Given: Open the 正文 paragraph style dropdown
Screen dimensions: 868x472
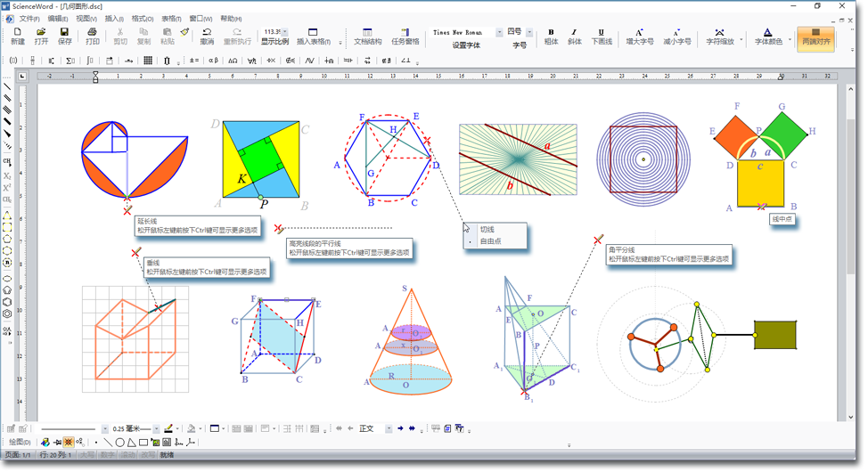Looking at the screenshot, I should coord(389,428).
